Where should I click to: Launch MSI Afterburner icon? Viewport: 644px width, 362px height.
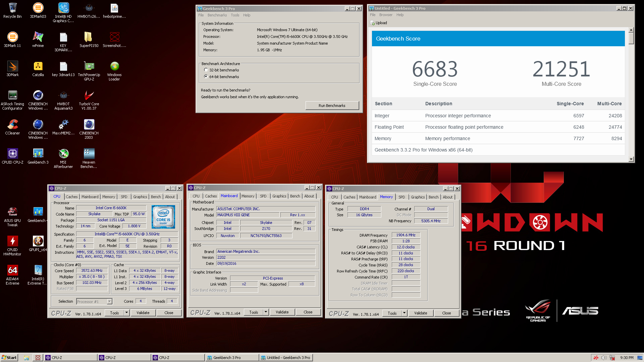point(63,158)
